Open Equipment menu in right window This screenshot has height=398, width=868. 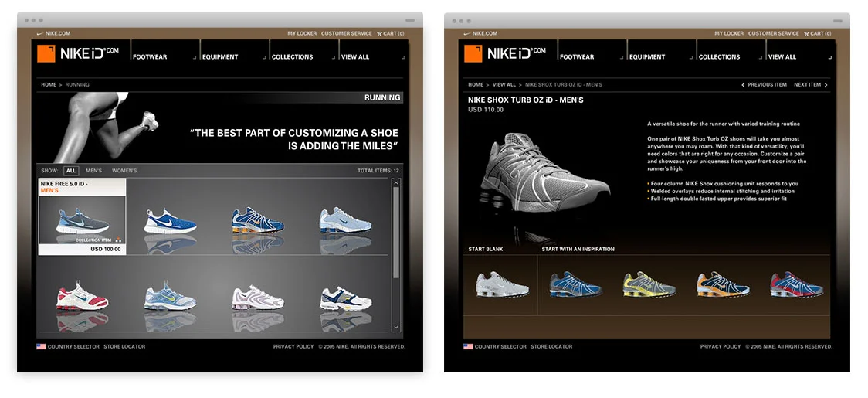[x=646, y=56]
